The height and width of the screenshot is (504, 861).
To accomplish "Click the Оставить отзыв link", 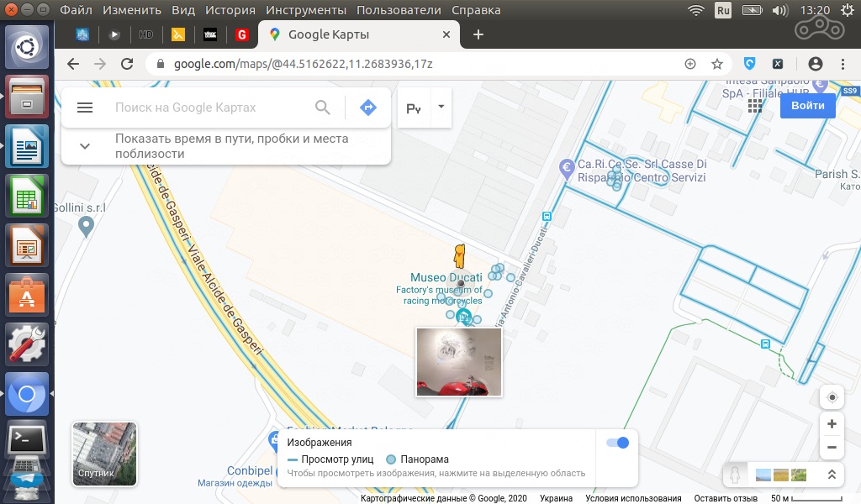I will (x=725, y=498).
